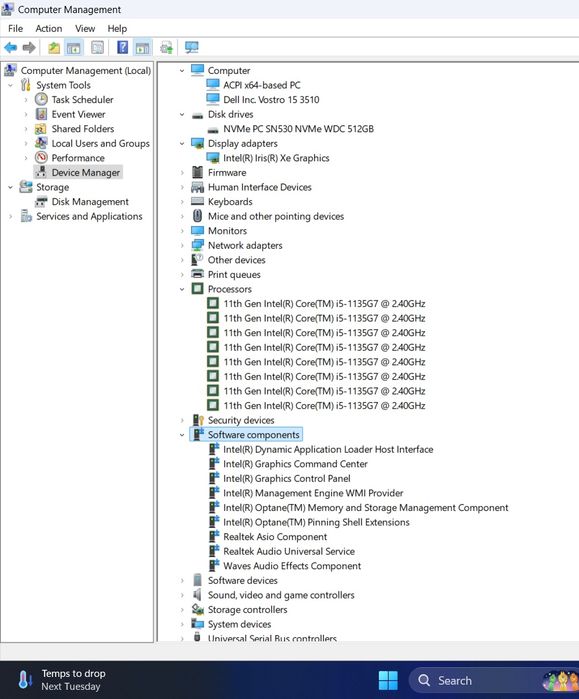Open the File menu

click(15, 29)
